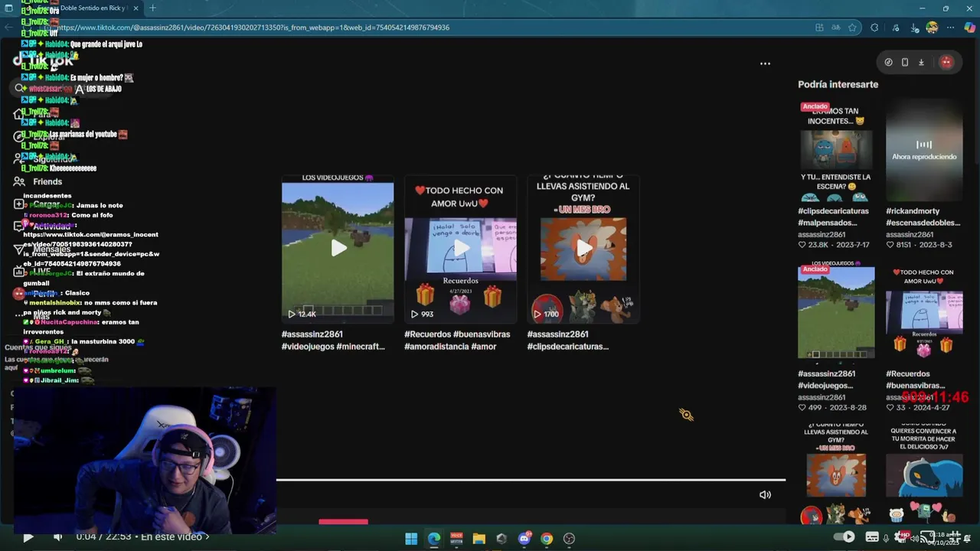
Task: Open Discord from the taskbar
Action: click(x=524, y=539)
